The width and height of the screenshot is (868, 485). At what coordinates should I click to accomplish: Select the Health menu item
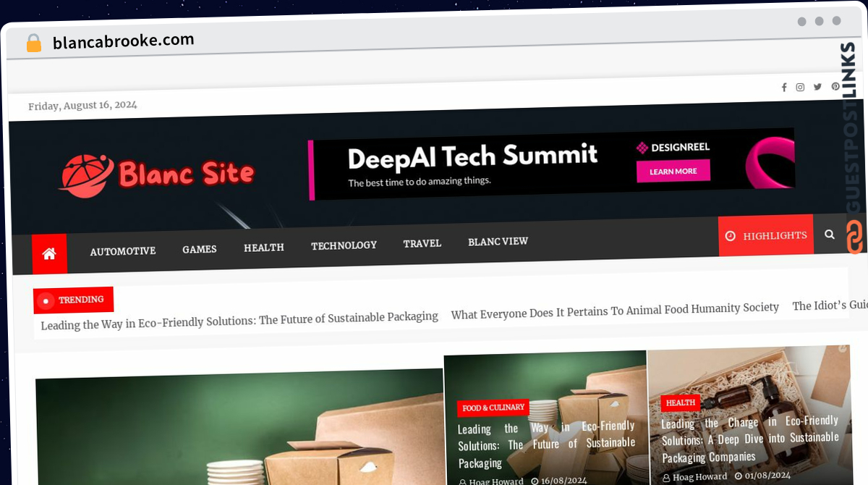[264, 248]
